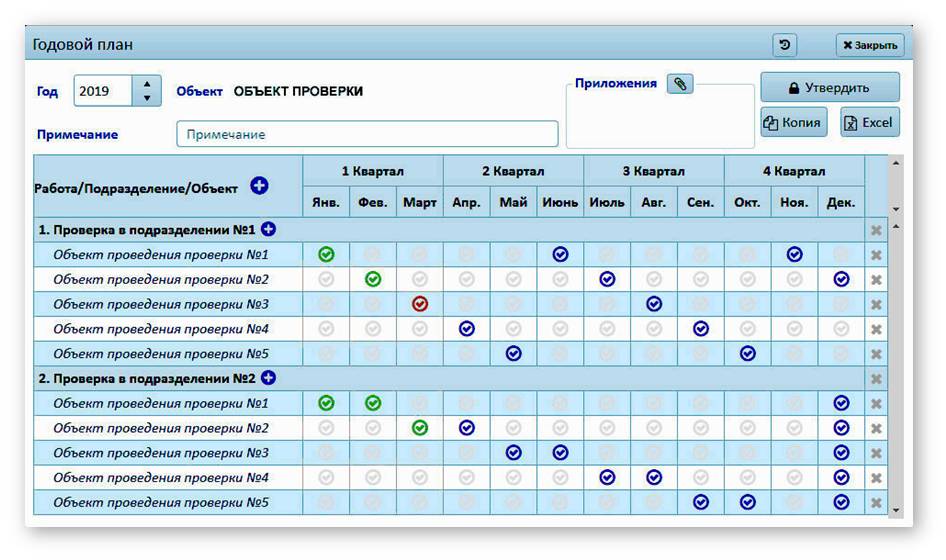Delete Объект №3 row in подразделение №2
Viewport: 946px width, 560px height.
(x=876, y=453)
